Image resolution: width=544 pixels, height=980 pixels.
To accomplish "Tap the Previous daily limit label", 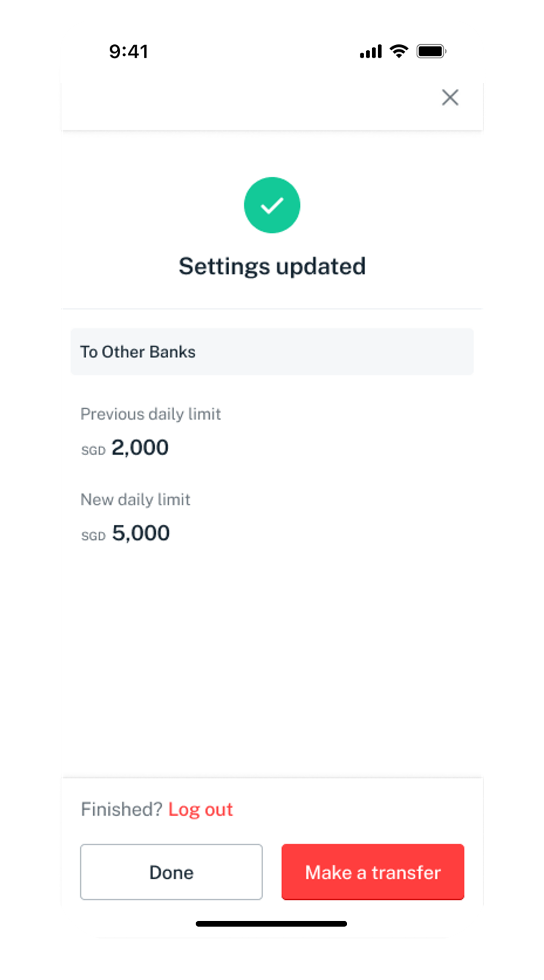I will tap(150, 414).
